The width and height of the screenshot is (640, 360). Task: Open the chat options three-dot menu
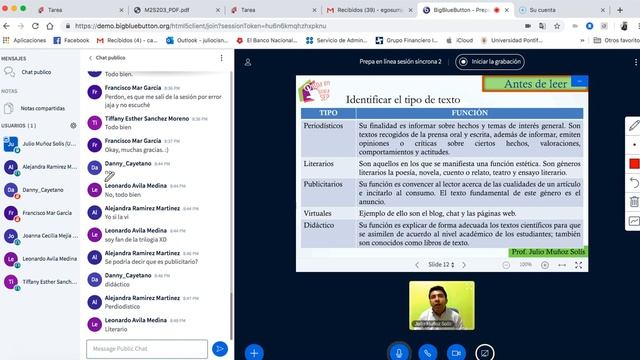point(221,58)
